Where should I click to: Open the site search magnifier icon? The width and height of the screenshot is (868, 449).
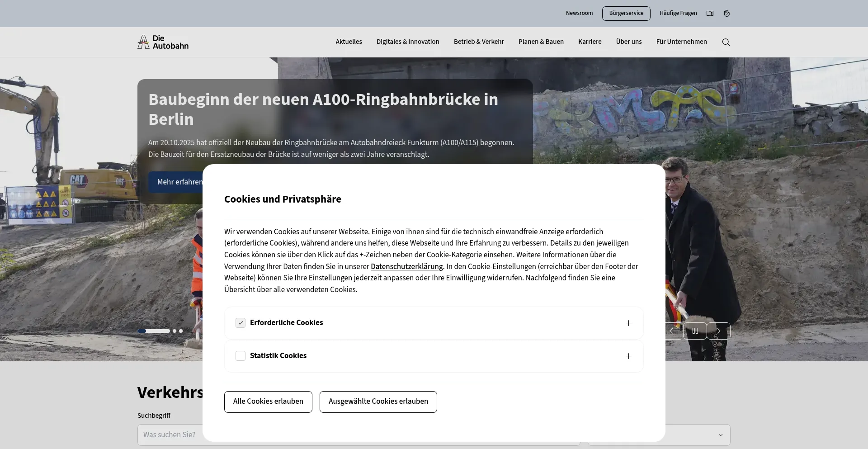[726, 42]
